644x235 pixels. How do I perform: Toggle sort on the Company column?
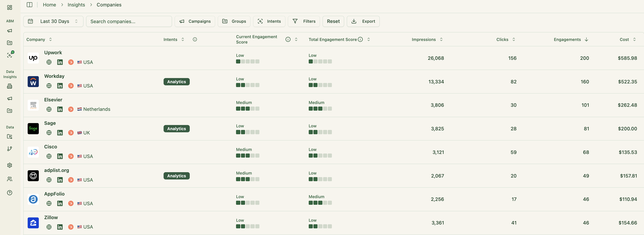pos(51,39)
